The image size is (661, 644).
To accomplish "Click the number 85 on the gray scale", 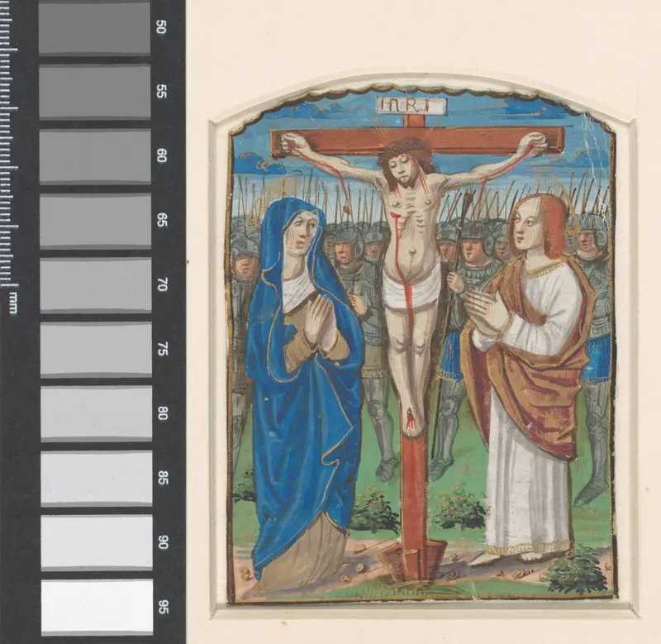I will [x=163, y=479].
